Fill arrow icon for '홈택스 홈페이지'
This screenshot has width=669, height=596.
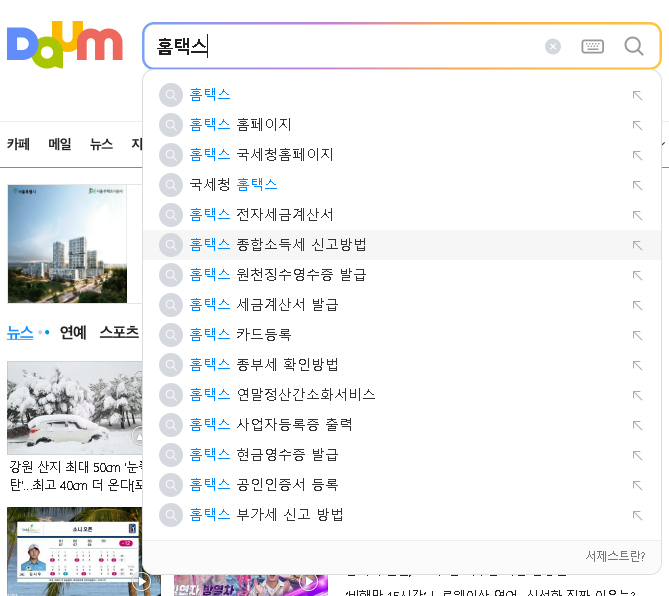[637, 125]
